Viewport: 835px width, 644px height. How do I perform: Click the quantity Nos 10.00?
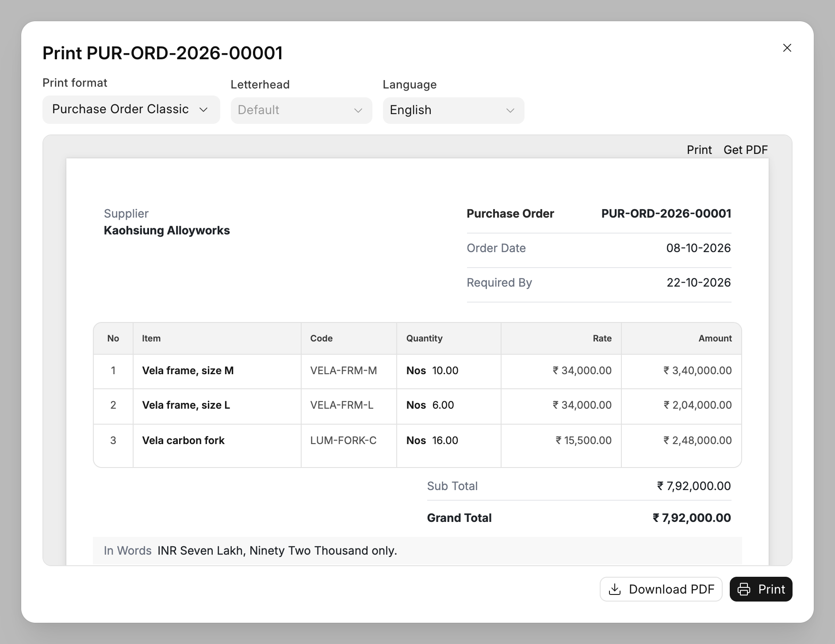[432, 371]
